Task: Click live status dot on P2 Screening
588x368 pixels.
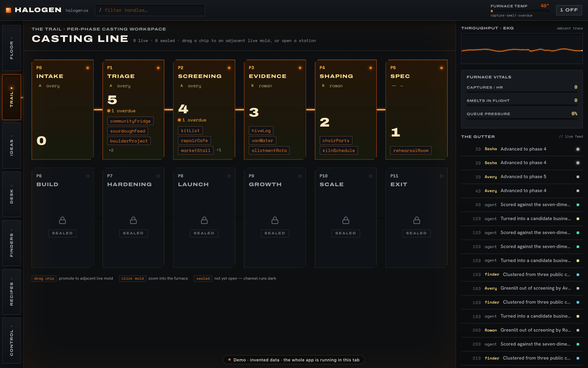Action: (x=229, y=68)
